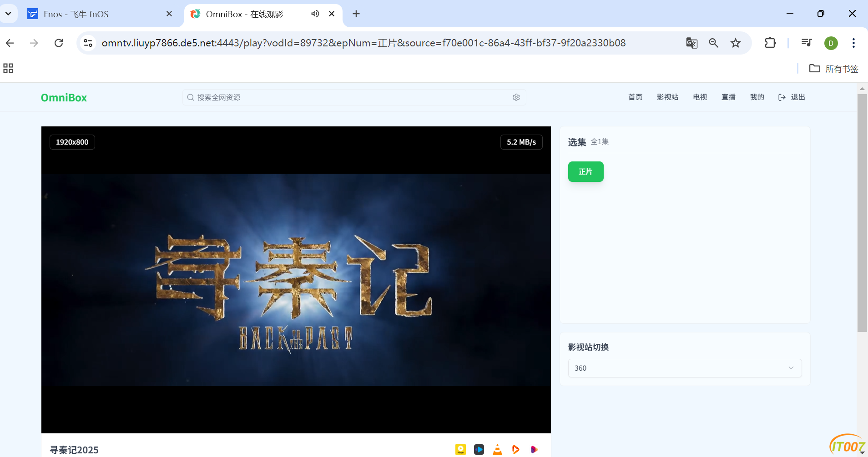Open the video in VLC player
This screenshot has height=457, width=868.
click(x=497, y=449)
